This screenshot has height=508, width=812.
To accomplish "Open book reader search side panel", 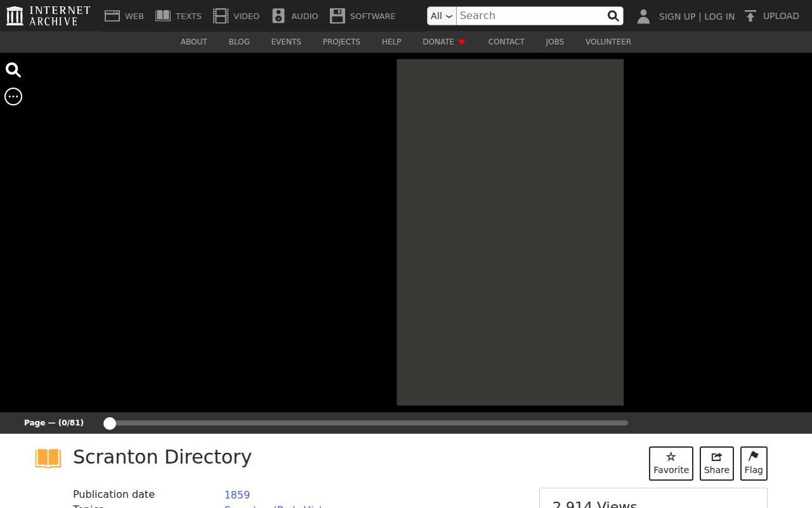I will (x=13, y=70).
